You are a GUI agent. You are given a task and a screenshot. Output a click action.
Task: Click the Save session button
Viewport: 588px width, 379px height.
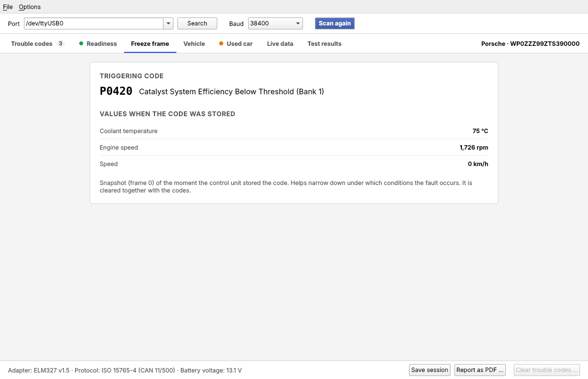430,370
